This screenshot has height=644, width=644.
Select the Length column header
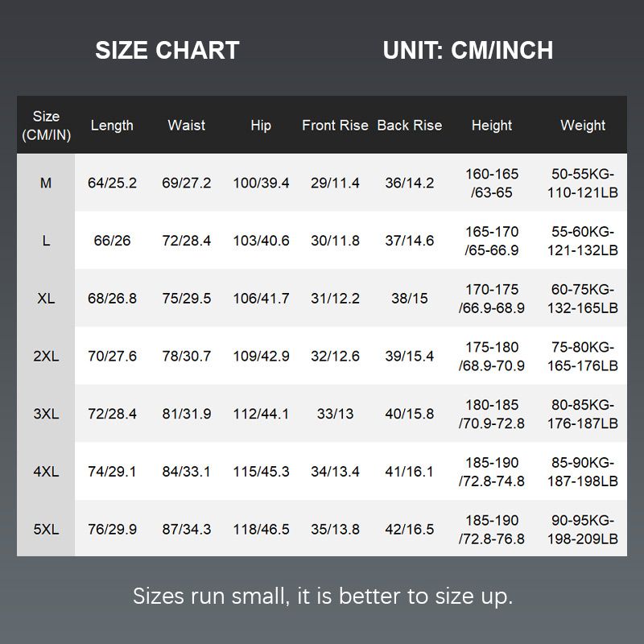tap(112, 126)
